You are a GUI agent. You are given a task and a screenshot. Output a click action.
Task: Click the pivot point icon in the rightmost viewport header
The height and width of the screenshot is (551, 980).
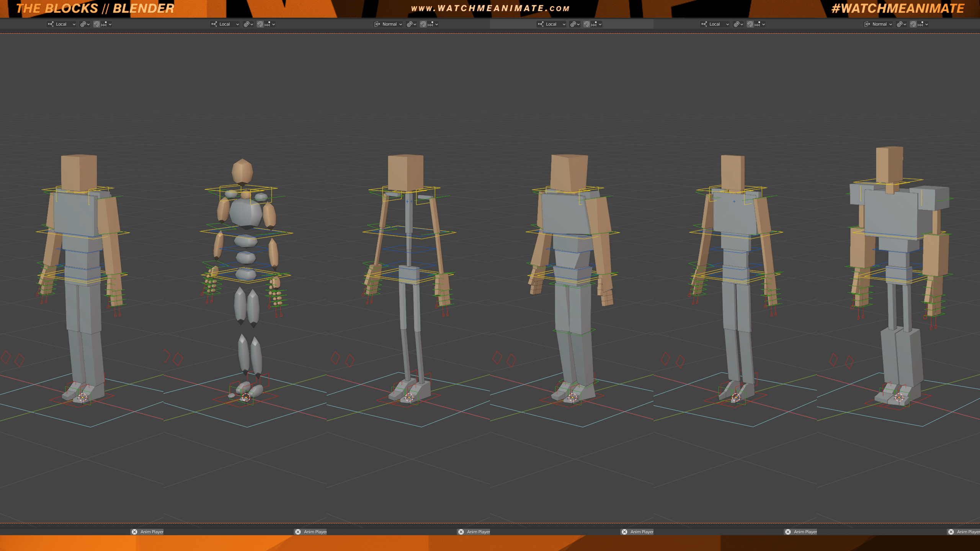900,24
